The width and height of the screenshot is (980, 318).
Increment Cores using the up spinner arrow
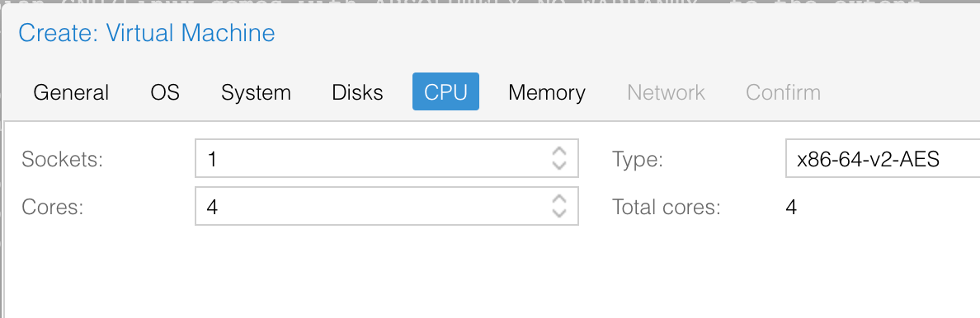click(559, 199)
